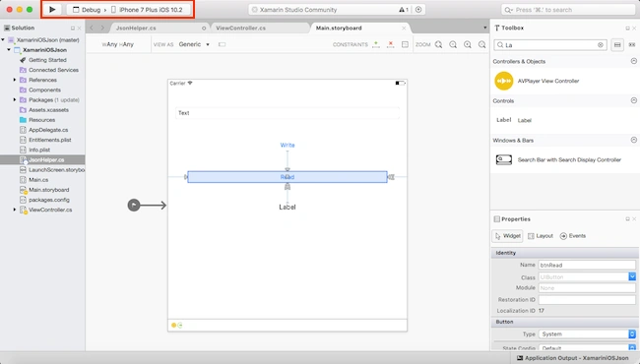Collapse the Windows & Bars section
The image size is (640, 364).
(x=633, y=140)
